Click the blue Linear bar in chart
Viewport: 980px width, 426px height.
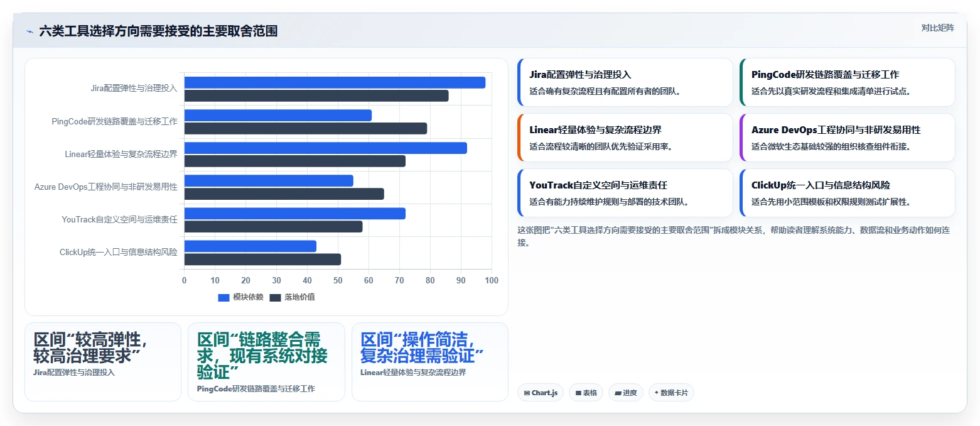tap(326, 148)
